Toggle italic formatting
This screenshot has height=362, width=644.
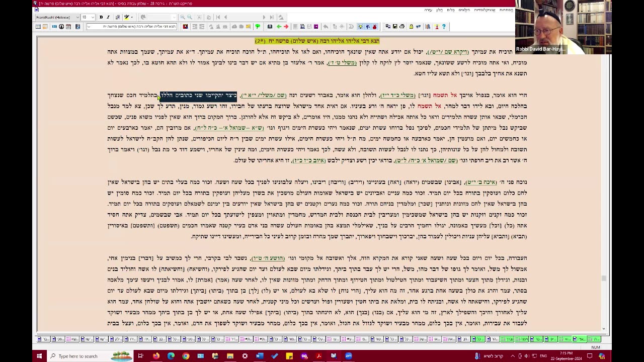[x=108, y=17]
